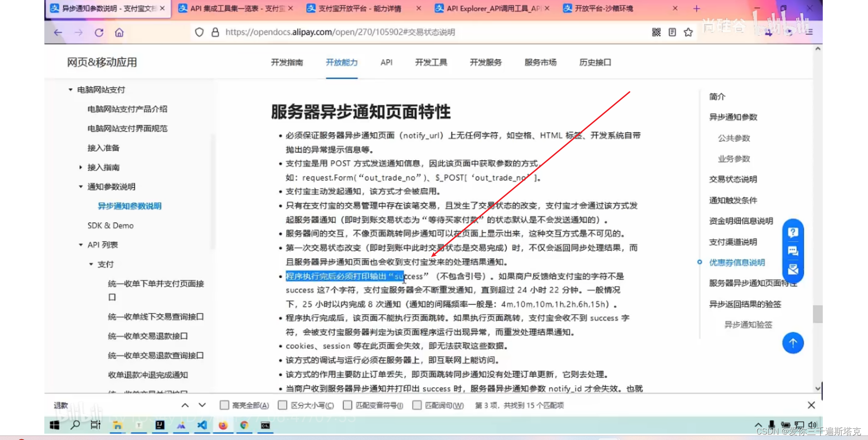Expand the 接入指南 tree item

(x=81, y=167)
